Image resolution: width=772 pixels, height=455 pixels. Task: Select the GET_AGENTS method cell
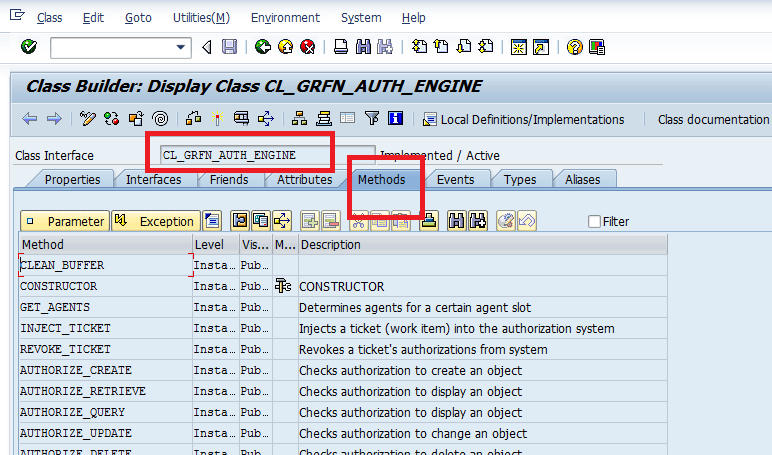(105, 307)
